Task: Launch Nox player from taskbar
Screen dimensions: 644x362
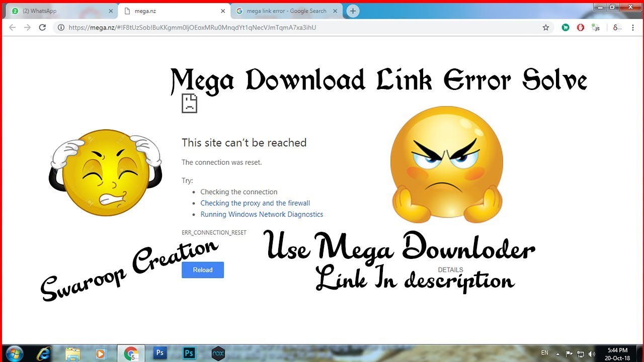Action: [218, 353]
